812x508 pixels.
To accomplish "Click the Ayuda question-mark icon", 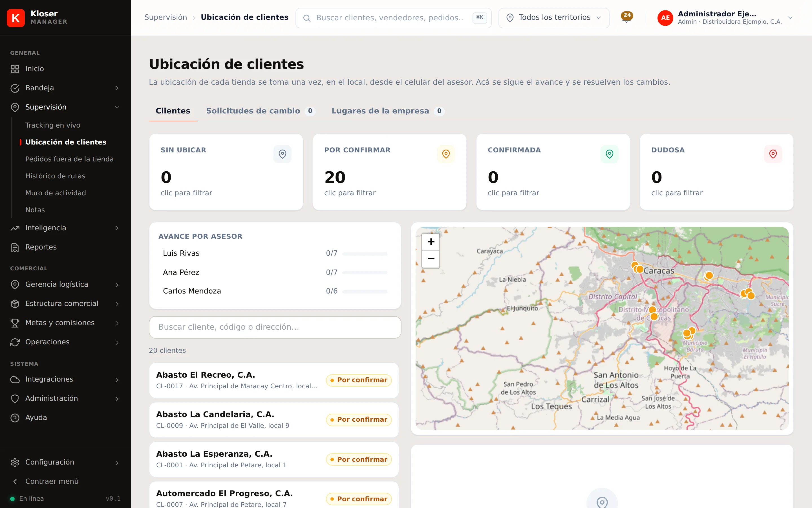I will [15, 418].
